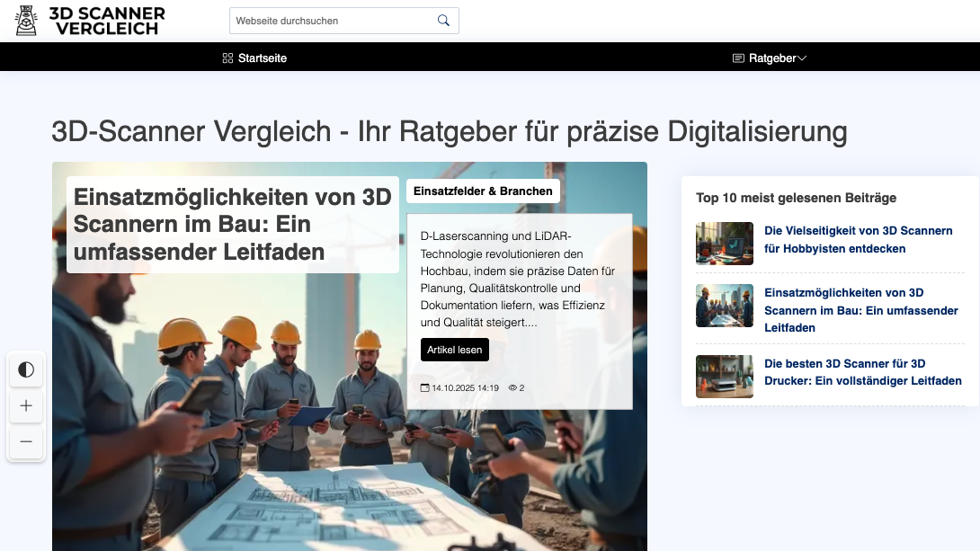Click the hero headline about 3D Scannern im Bau
The height and width of the screenshot is (551, 980).
tap(235, 225)
